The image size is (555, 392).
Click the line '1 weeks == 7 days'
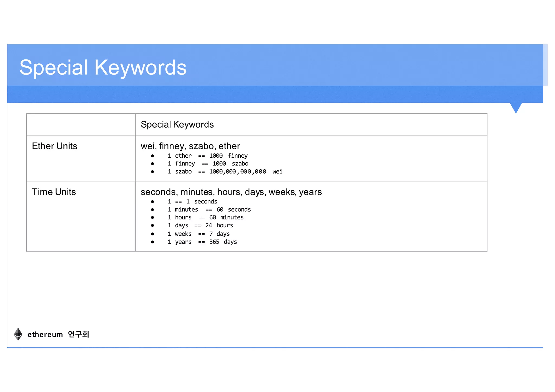click(x=199, y=234)
